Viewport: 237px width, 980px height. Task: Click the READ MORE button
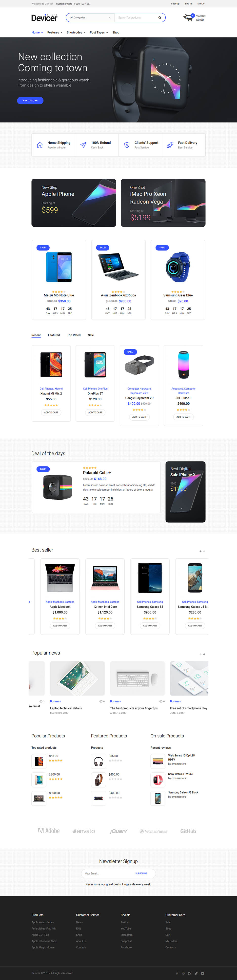coord(30,100)
